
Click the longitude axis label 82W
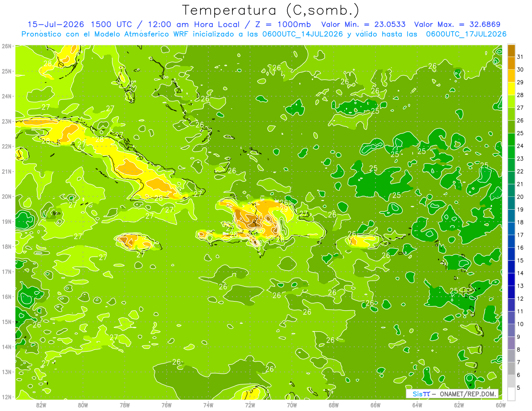41,405
